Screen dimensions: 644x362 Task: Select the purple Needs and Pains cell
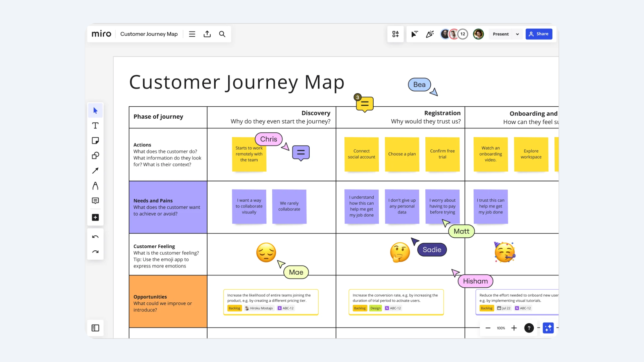[168, 207]
